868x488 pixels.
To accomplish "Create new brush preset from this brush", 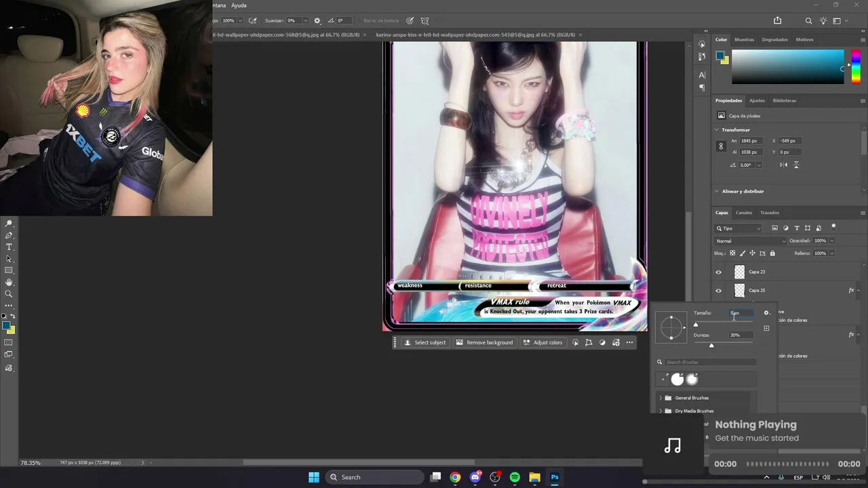I will [x=766, y=329].
